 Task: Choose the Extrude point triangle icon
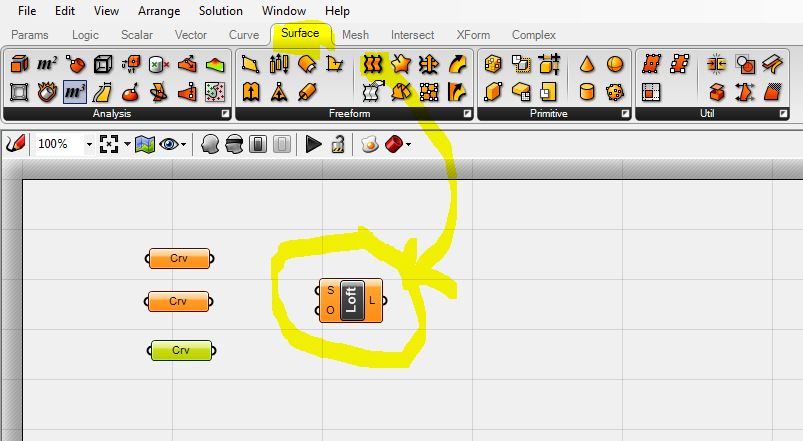[279, 92]
